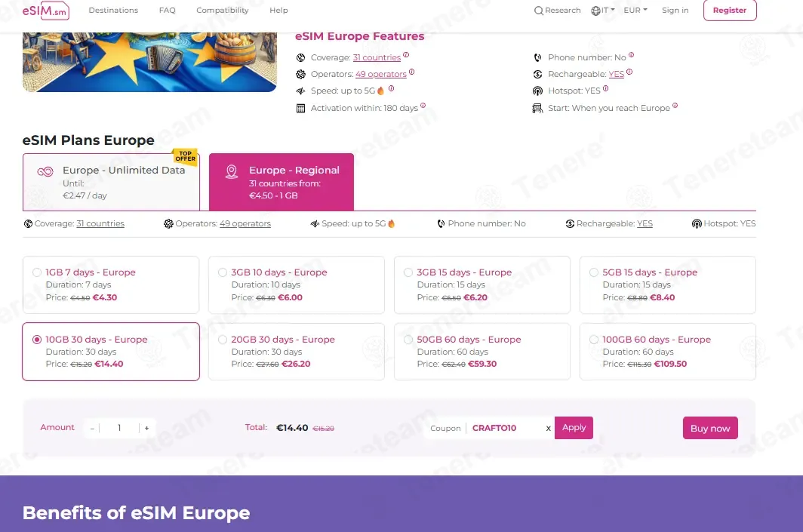The image size is (803, 532).
Task: Click info icon next to Phone number: No
Action: [x=631, y=55]
